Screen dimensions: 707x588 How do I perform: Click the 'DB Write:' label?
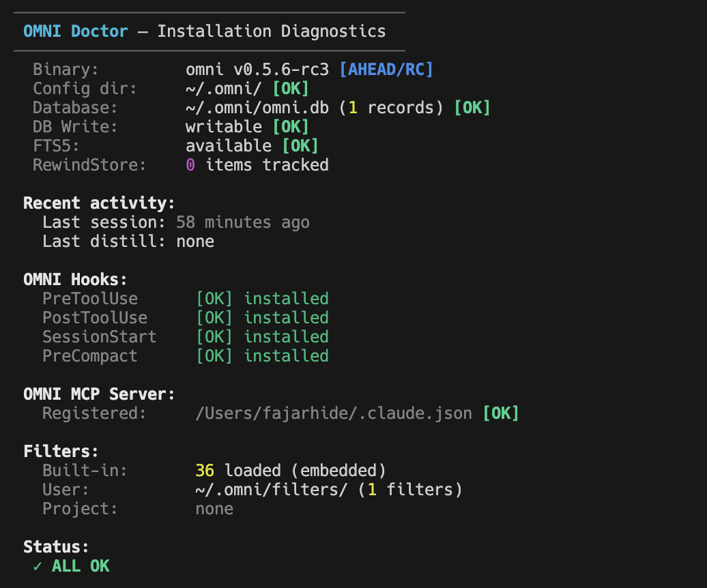point(75,127)
